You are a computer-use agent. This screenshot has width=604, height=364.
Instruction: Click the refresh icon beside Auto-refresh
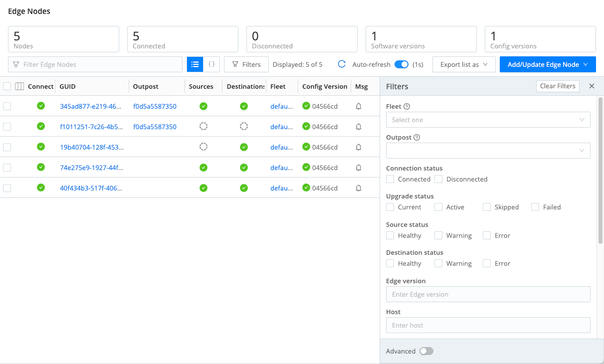point(342,64)
